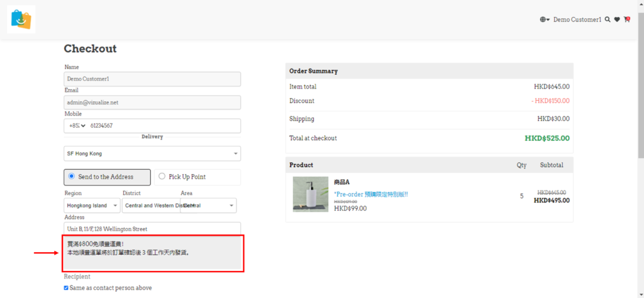Click the product A thumbnail image
Image resolution: width=644 pixels, height=298 pixels.
click(x=310, y=194)
